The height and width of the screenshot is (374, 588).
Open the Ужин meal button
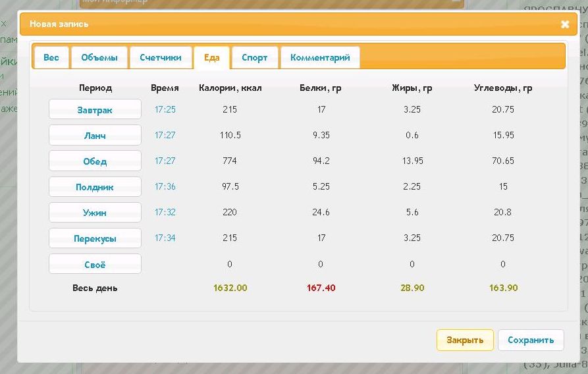tap(95, 212)
